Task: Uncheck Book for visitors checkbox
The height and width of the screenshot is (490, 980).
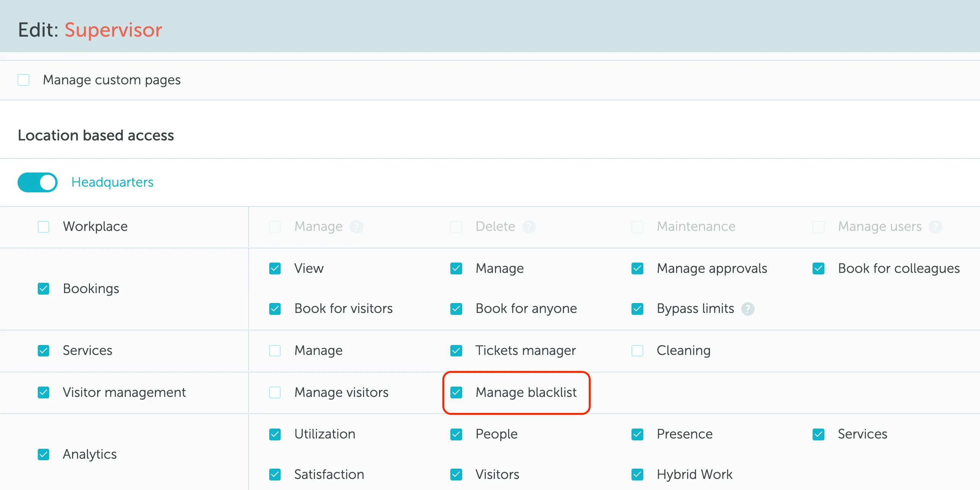Action: click(x=275, y=309)
